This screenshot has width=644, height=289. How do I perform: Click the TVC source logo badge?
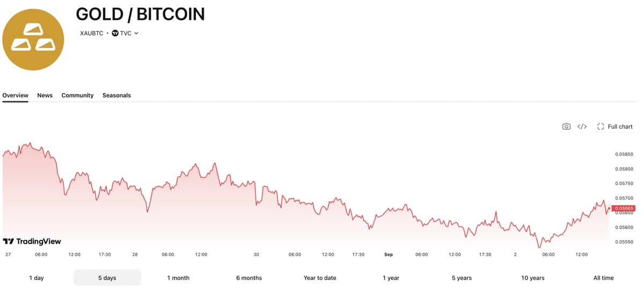(115, 33)
